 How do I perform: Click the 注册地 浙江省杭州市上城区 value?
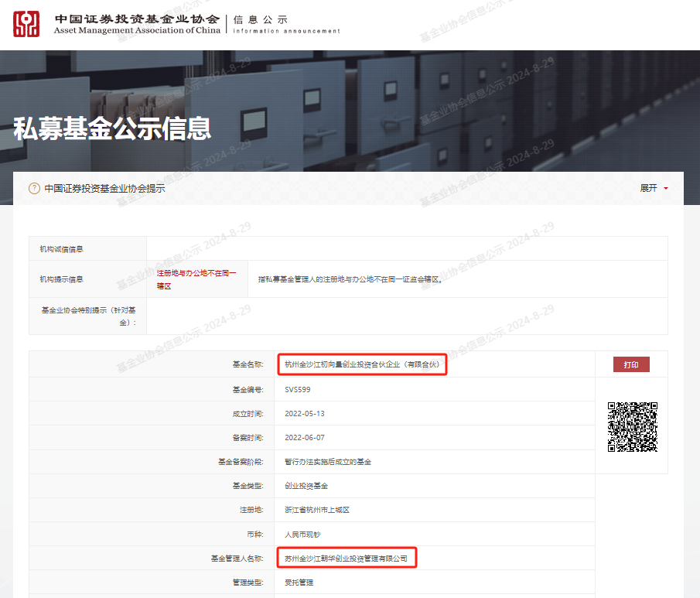tap(316, 510)
